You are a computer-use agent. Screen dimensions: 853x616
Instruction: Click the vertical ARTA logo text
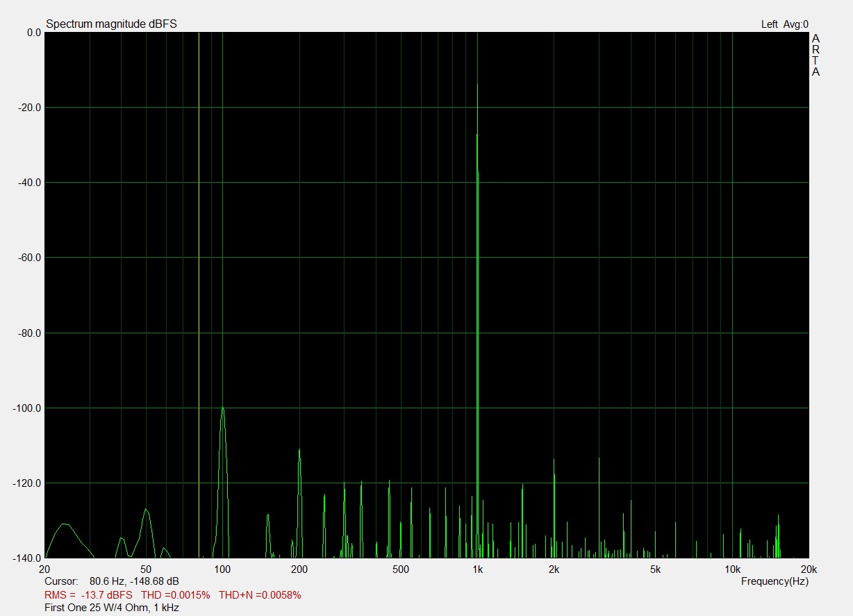click(815, 55)
